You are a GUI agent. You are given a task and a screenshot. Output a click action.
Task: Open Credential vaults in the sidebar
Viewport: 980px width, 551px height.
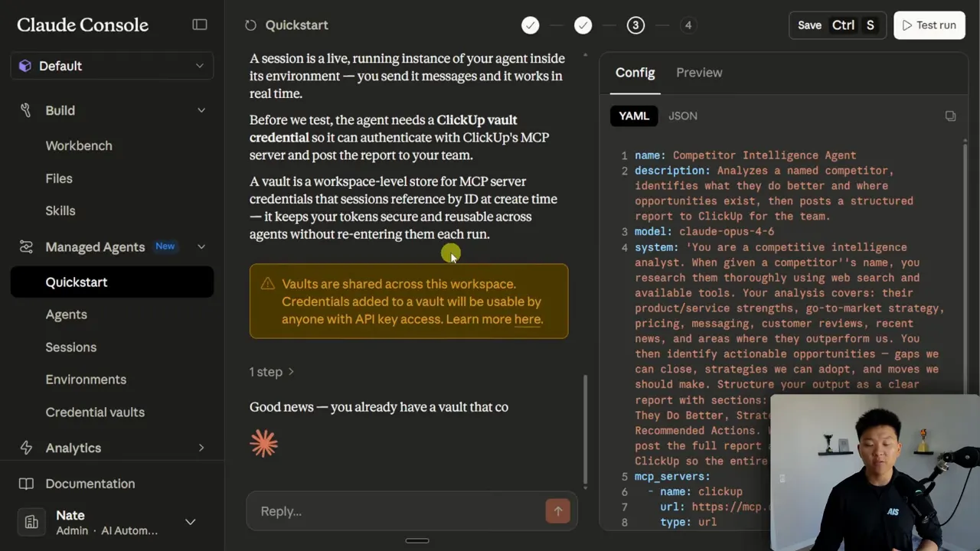pos(95,412)
